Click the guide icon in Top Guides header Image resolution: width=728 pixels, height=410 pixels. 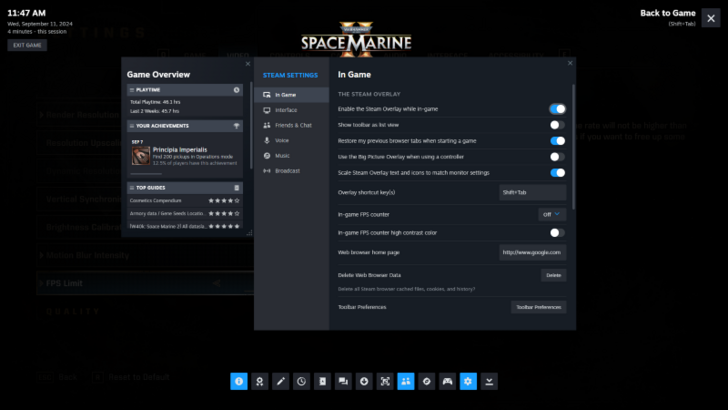pos(236,188)
